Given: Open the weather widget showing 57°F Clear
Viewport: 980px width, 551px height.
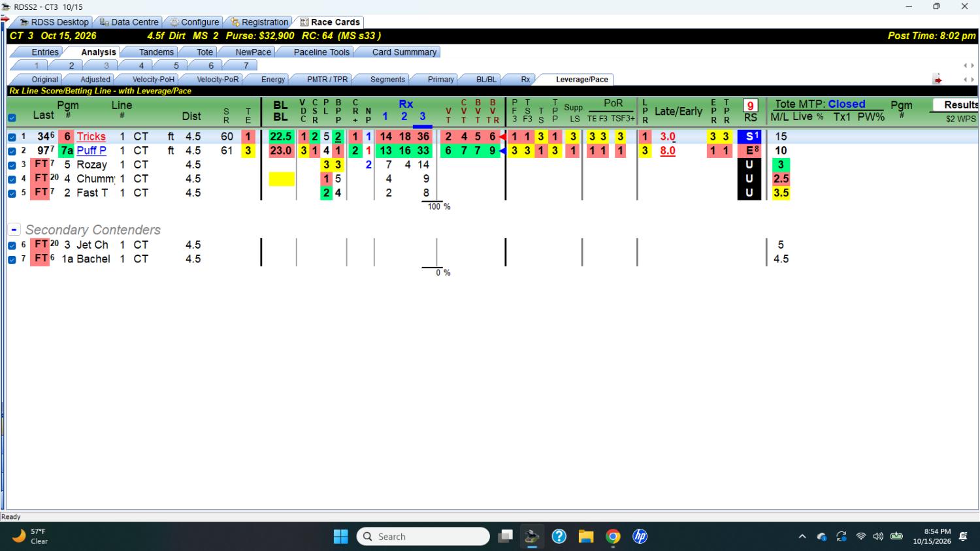Looking at the screenshot, I should (x=31, y=537).
